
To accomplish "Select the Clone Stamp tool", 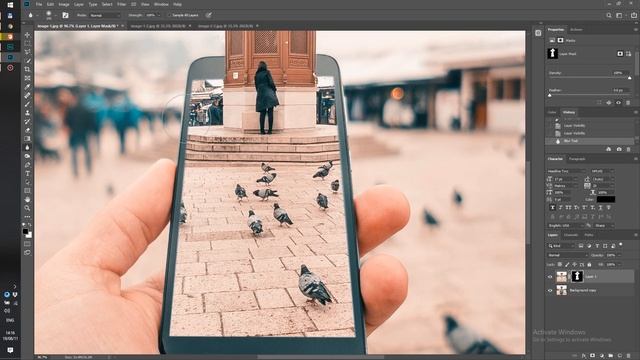I will 27,113.
